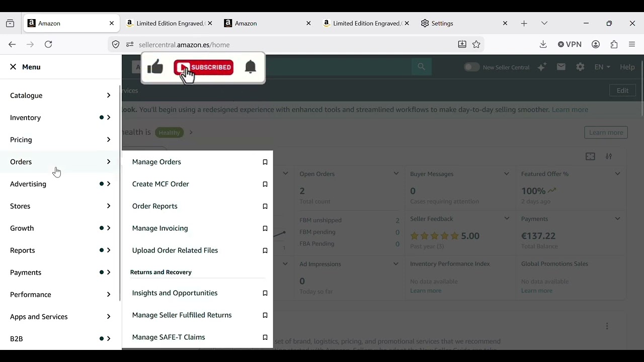Screen dimensions: 644x362
Task: Expand the Catalogue menu section
Action: pyautogui.click(x=60, y=96)
